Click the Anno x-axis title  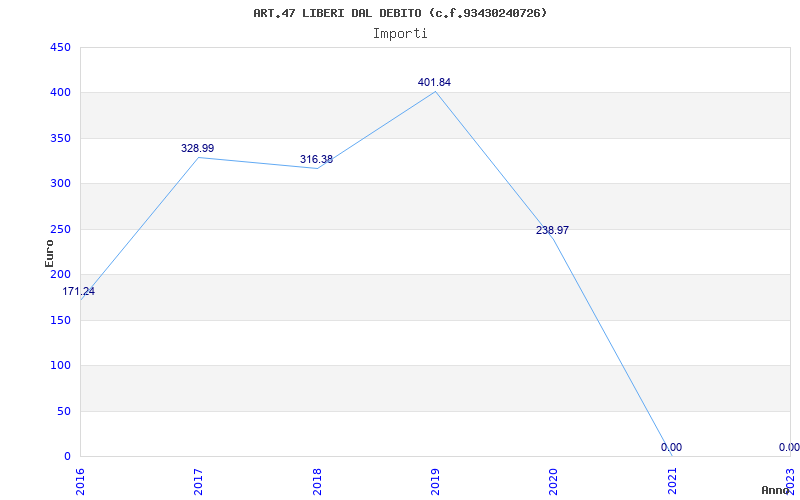click(x=776, y=490)
